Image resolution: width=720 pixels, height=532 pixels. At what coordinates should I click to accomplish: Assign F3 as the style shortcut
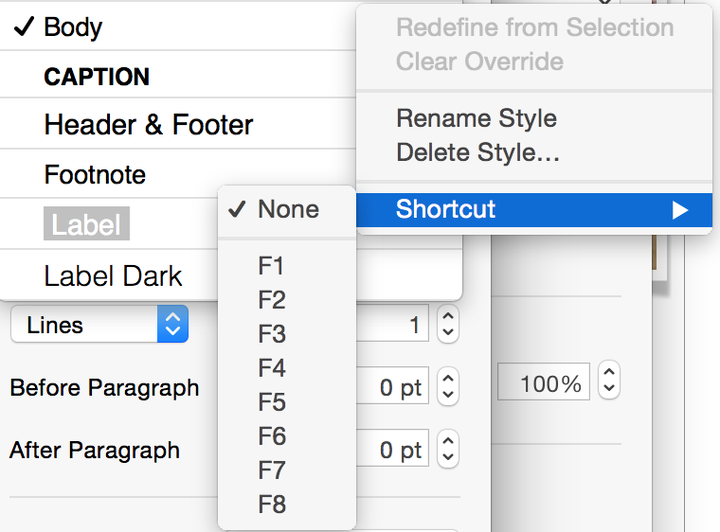pos(271,334)
